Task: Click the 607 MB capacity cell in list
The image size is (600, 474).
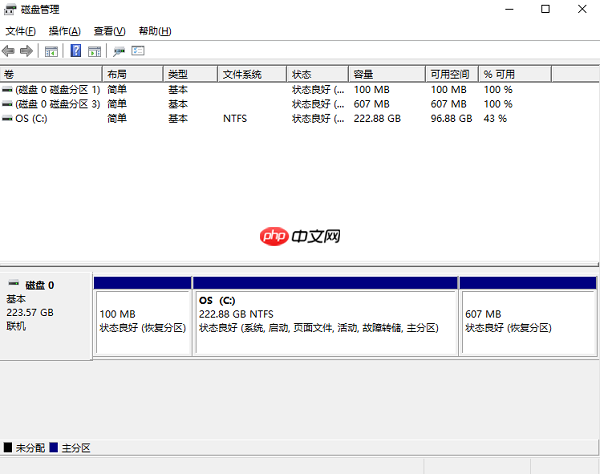Action: point(372,104)
